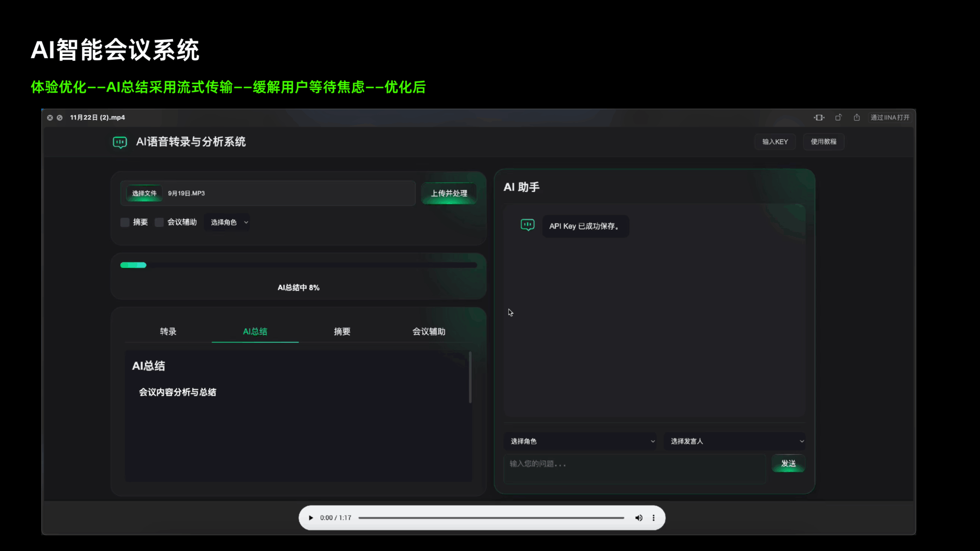Click the rotate icon in the title bar
Screen dimensions: 980x551
tap(838, 117)
